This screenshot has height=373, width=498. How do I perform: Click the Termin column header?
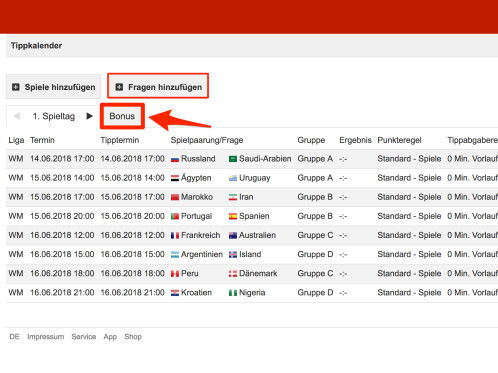(42, 140)
